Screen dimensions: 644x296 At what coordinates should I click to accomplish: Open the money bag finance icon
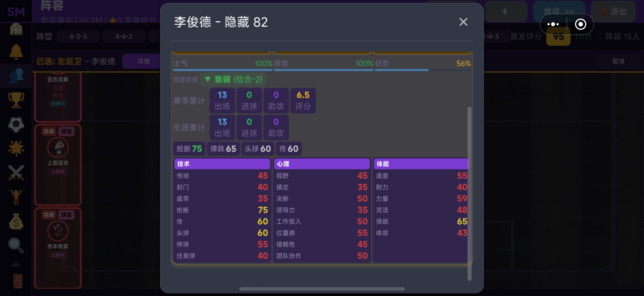(16, 221)
